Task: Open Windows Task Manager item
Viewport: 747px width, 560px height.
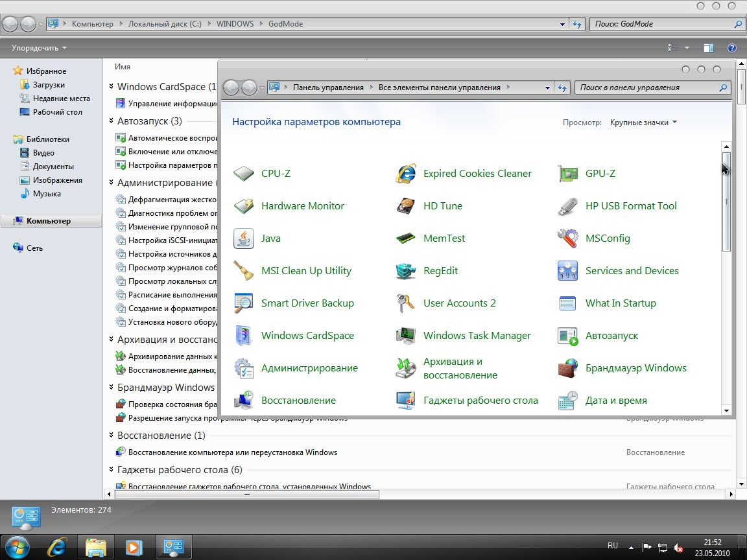Action: (477, 336)
